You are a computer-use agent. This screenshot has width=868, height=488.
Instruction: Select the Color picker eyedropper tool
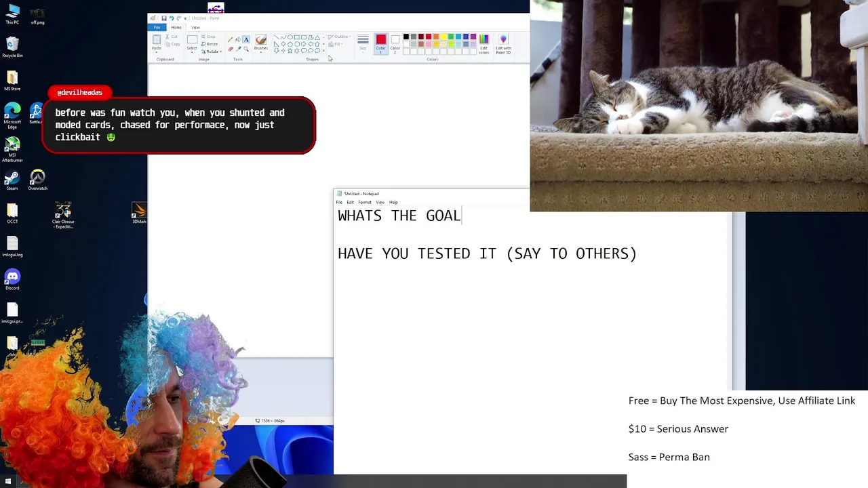coord(239,49)
